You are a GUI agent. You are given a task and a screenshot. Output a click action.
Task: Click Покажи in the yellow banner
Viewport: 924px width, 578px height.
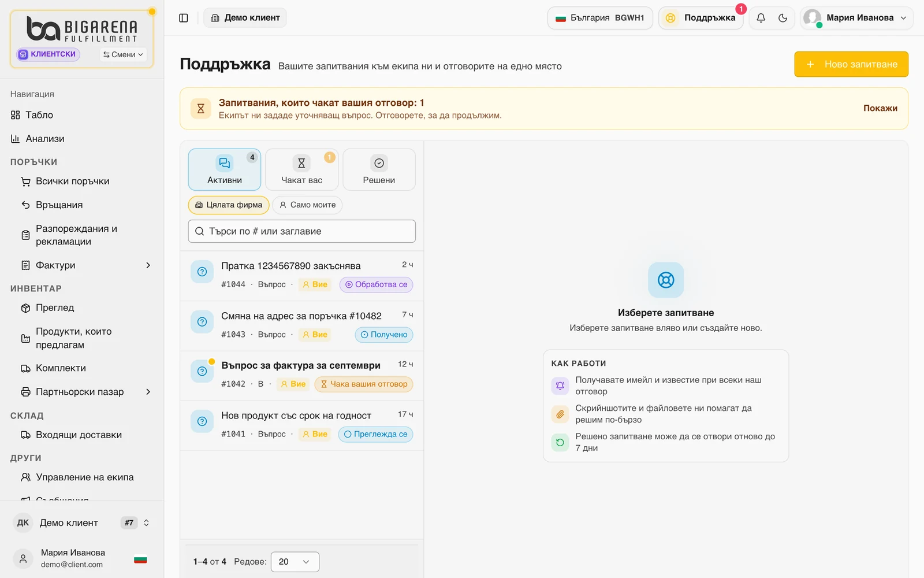tap(880, 108)
